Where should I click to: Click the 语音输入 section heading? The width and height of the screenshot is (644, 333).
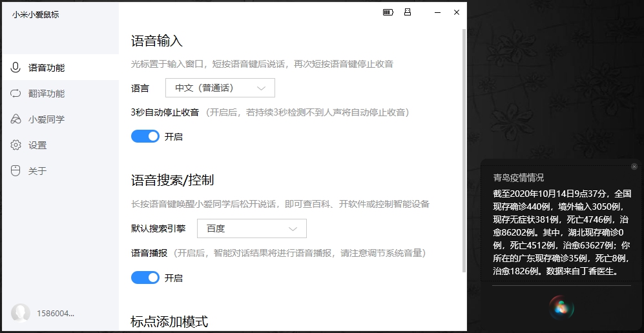[x=157, y=41]
